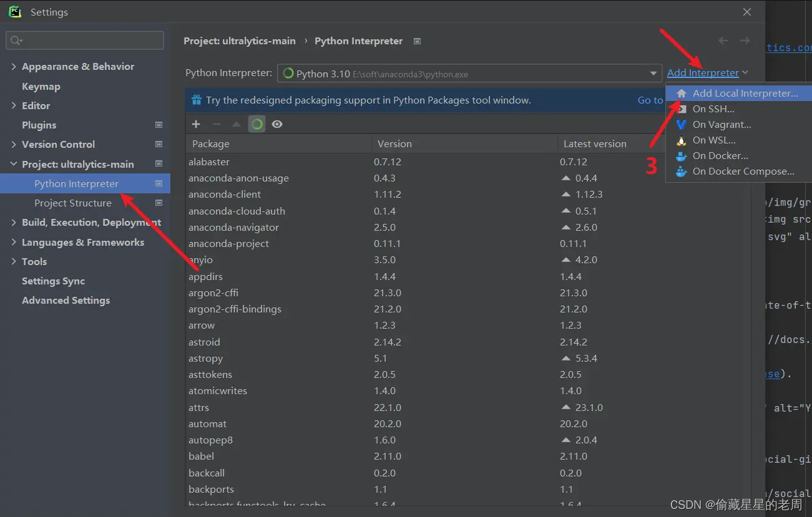Select the argon2-cffi-bindings package row
This screenshot has width=812, height=517.
pos(468,309)
